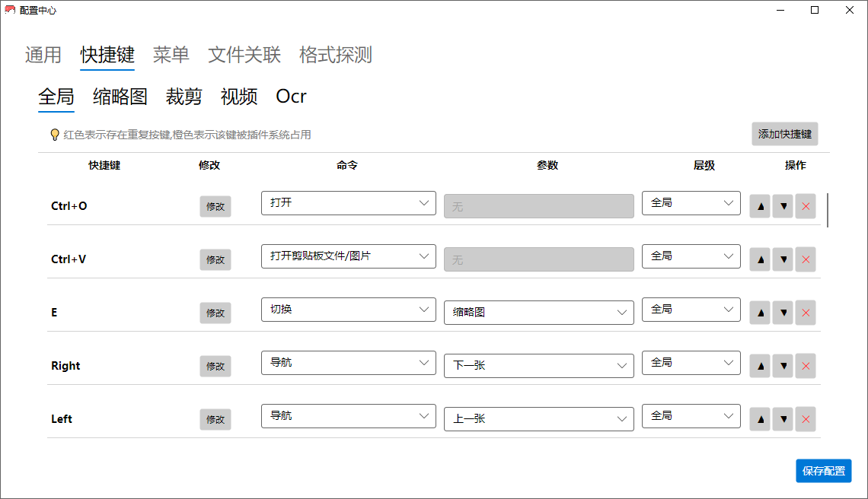Click 修改 for the E shortcut

(215, 313)
